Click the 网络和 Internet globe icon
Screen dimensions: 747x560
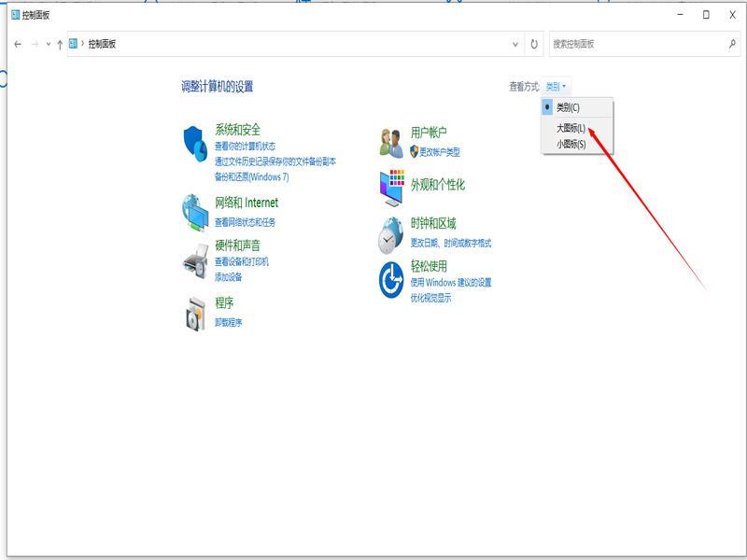[x=195, y=212]
